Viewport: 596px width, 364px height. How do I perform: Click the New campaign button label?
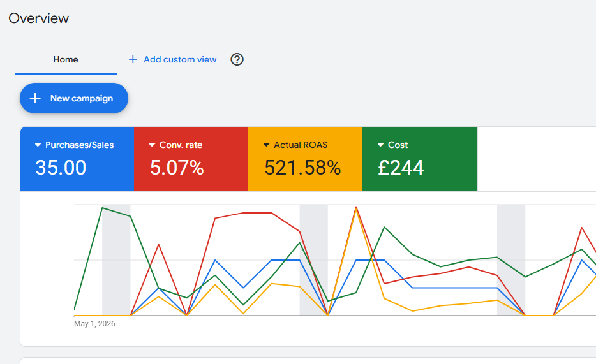(82, 98)
